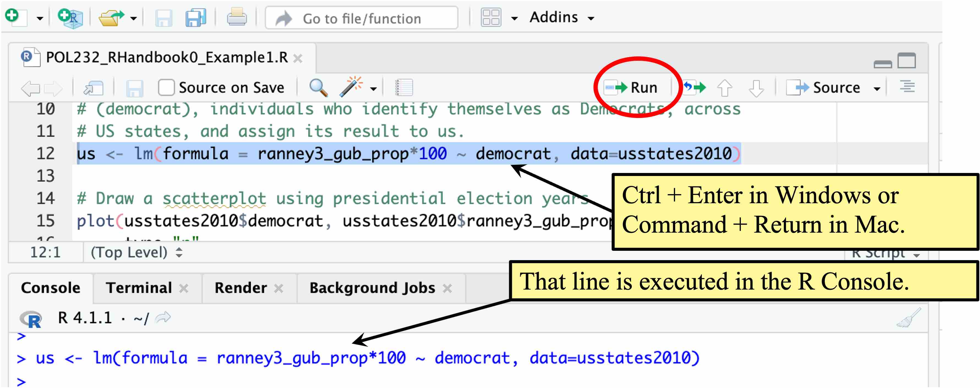This screenshot has width=980, height=388.
Task: Re-run previous code region icon
Action: click(x=695, y=87)
